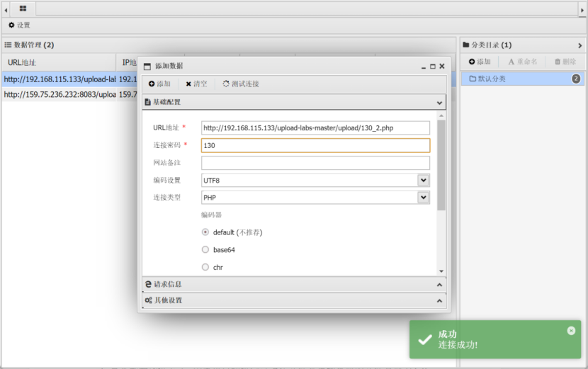Click 测试连接 to test connection

click(241, 84)
